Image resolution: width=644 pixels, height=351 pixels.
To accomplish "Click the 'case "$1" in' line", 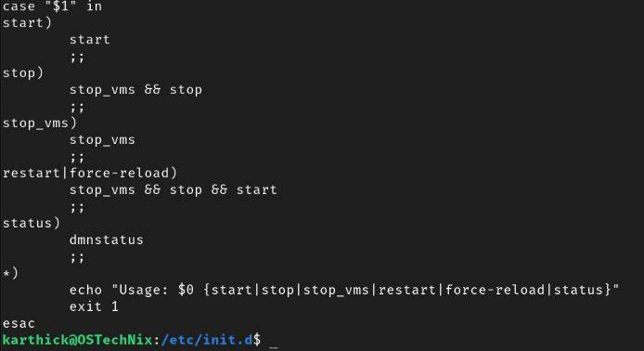I will (x=52, y=6).
